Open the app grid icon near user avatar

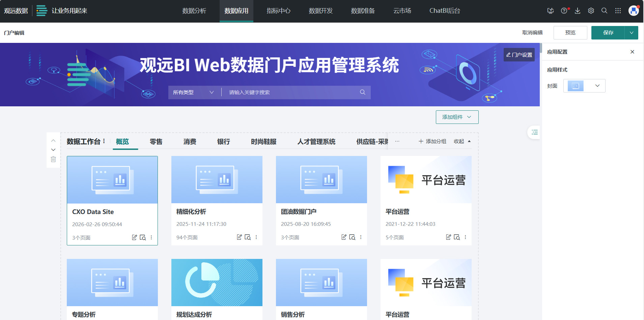pos(618,10)
